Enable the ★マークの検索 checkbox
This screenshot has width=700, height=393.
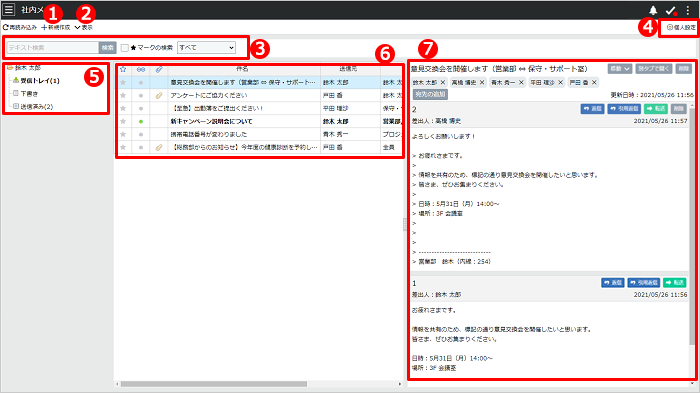(x=125, y=47)
